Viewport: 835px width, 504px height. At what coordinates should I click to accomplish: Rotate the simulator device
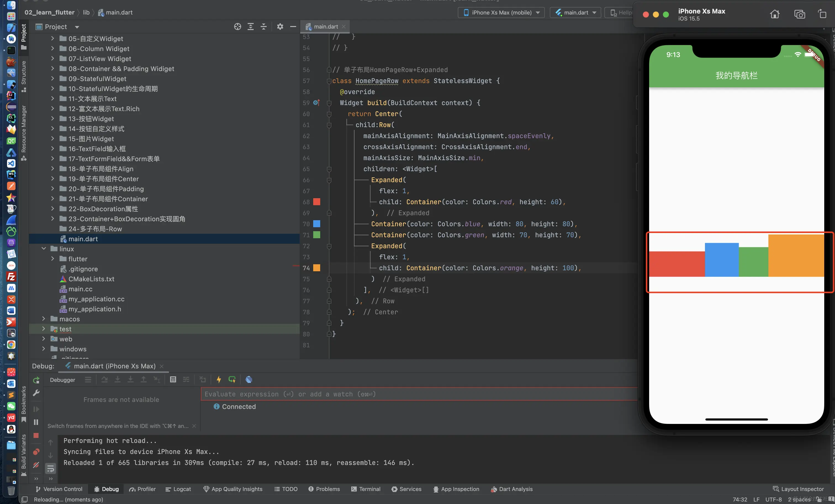823,14
